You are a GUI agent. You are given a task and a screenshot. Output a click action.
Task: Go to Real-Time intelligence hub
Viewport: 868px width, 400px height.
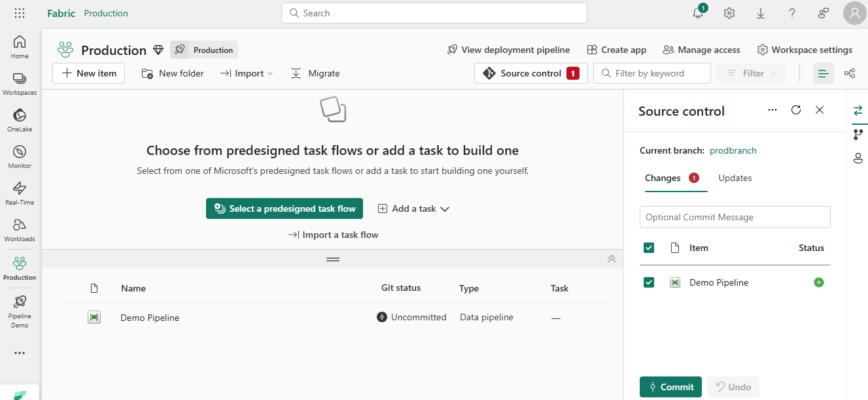coord(19,193)
